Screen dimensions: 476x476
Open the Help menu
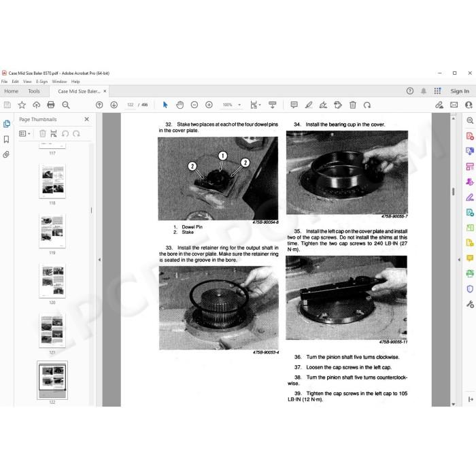pyautogui.click(x=75, y=82)
